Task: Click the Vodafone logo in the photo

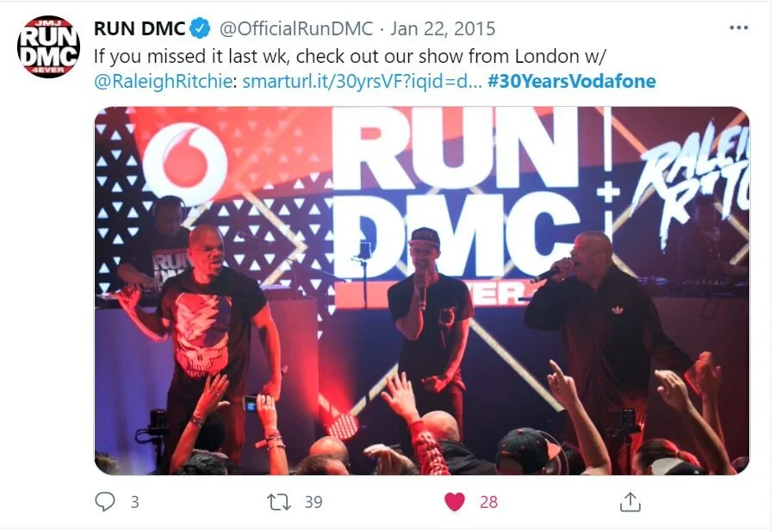Action: pyautogui.click(x=185, y=157)
